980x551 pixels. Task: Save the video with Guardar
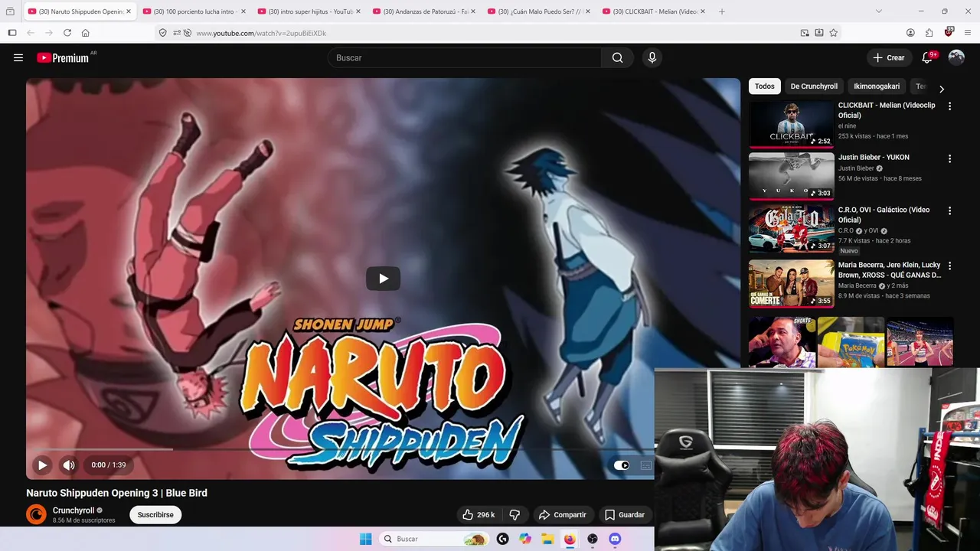(x=624, y=515)
